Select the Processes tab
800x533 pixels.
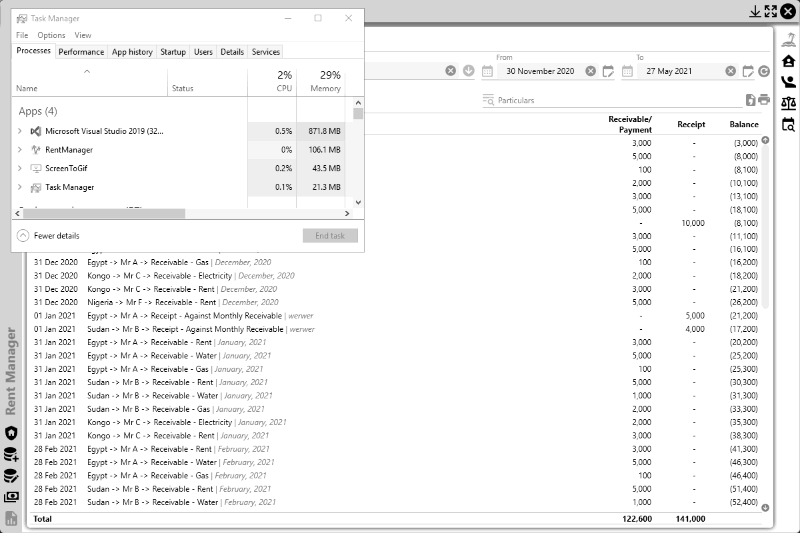[33, 50]
